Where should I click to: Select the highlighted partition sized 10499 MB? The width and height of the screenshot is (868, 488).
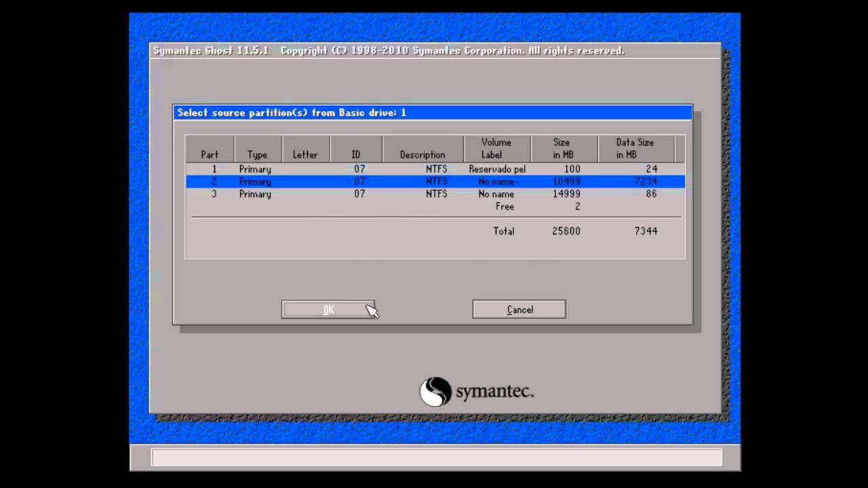click(x=435, y=181)
